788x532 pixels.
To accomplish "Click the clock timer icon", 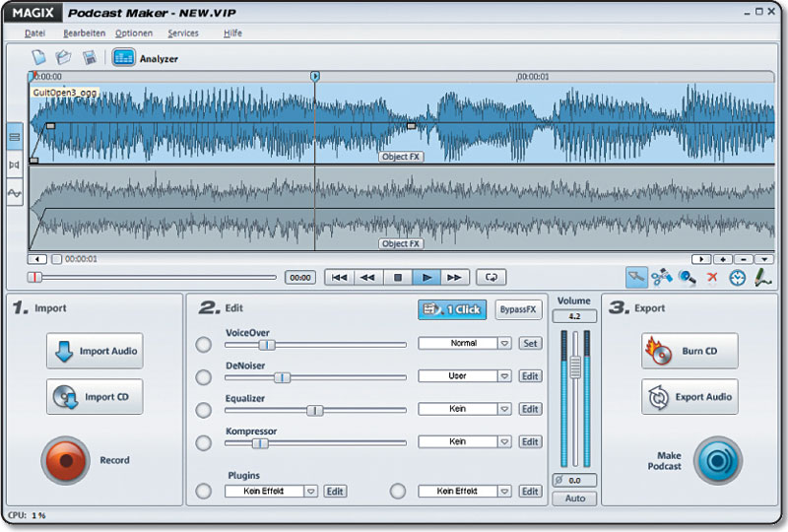I will click(737, 278).
